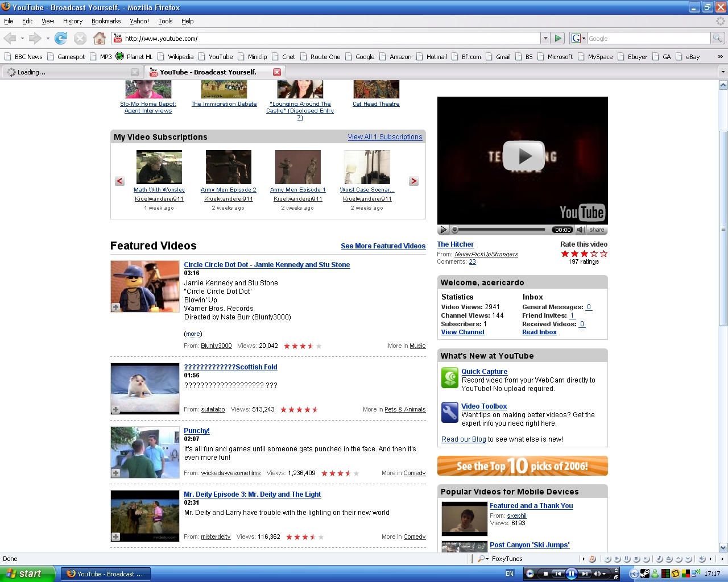
Task: Click FoxyTunes pause button in status bar
Action: click(627, 559)
